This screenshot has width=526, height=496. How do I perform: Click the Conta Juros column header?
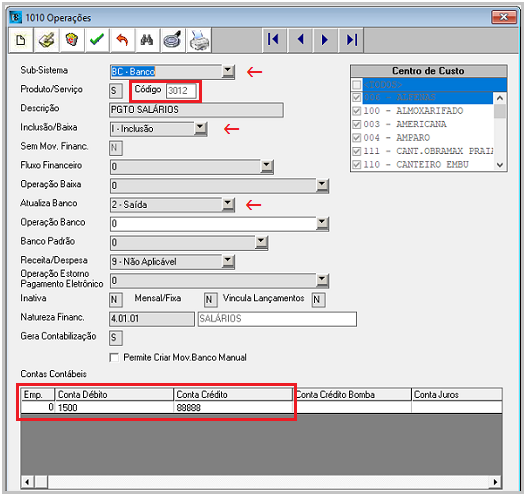tap(457, 394)
